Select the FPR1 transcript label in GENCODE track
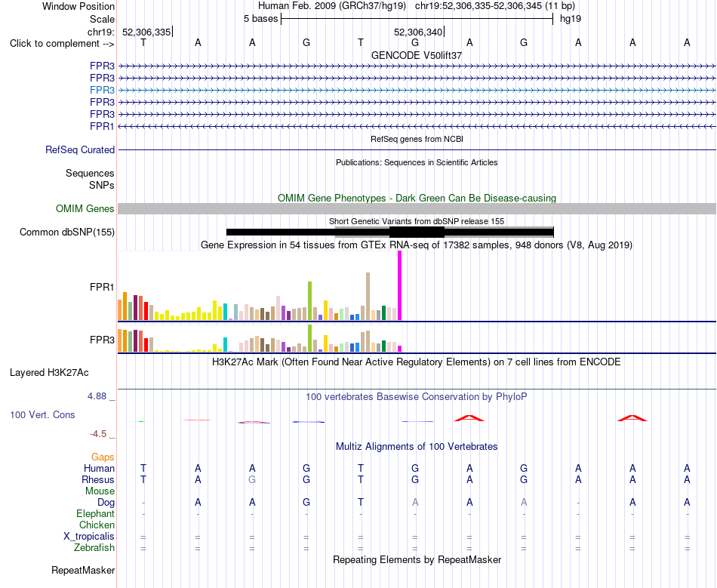The width and height of the screenshot is (717, 588). click(x=102, y=126)
